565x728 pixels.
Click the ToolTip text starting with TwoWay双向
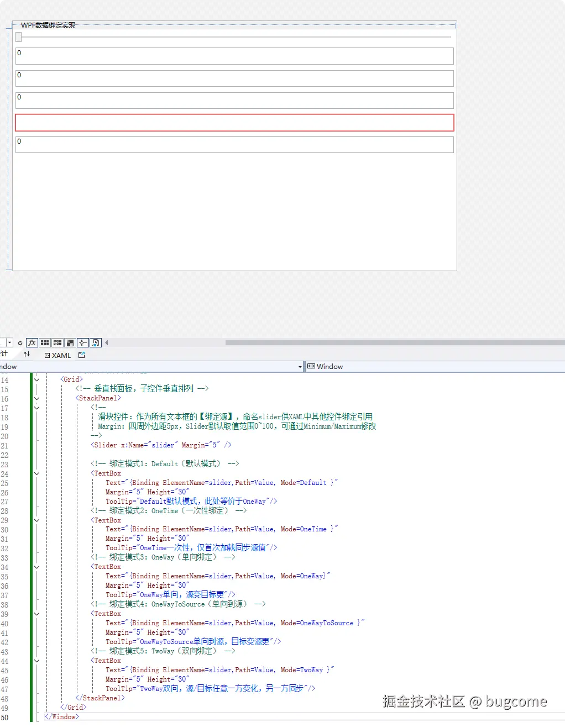[211, 689]
